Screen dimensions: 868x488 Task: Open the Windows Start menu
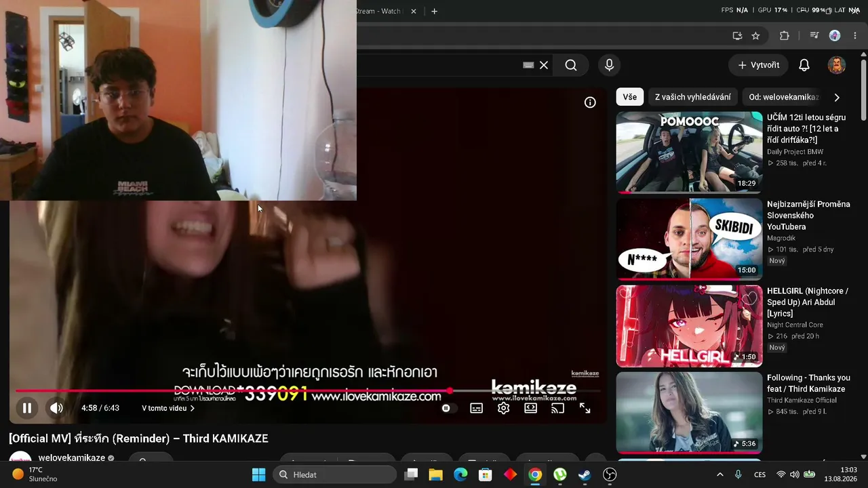click(x=258, y=474)
